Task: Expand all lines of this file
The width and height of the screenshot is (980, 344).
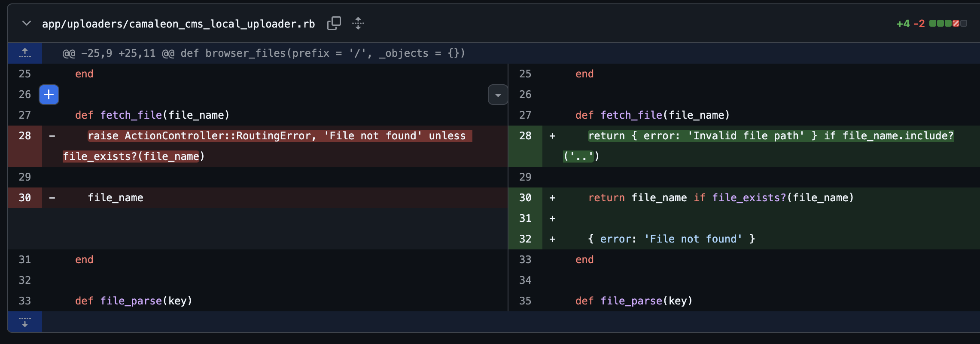Action: (x=358, y=23)
